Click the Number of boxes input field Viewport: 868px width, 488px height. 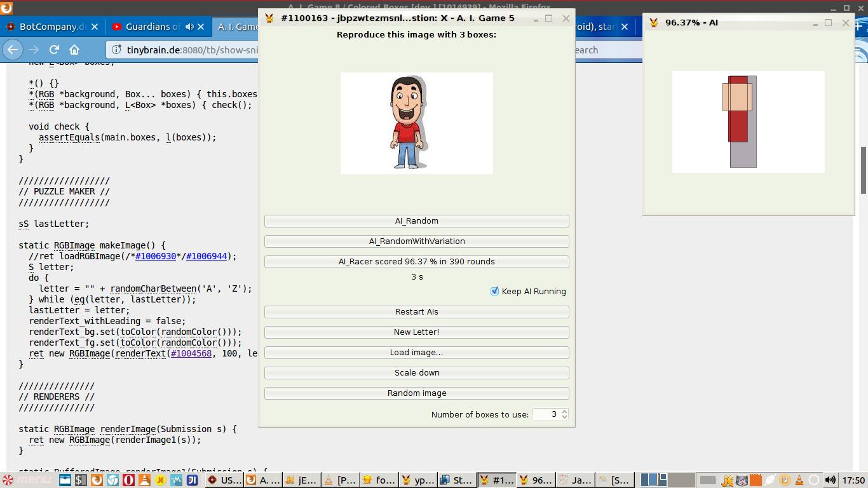tap(545, 414)
